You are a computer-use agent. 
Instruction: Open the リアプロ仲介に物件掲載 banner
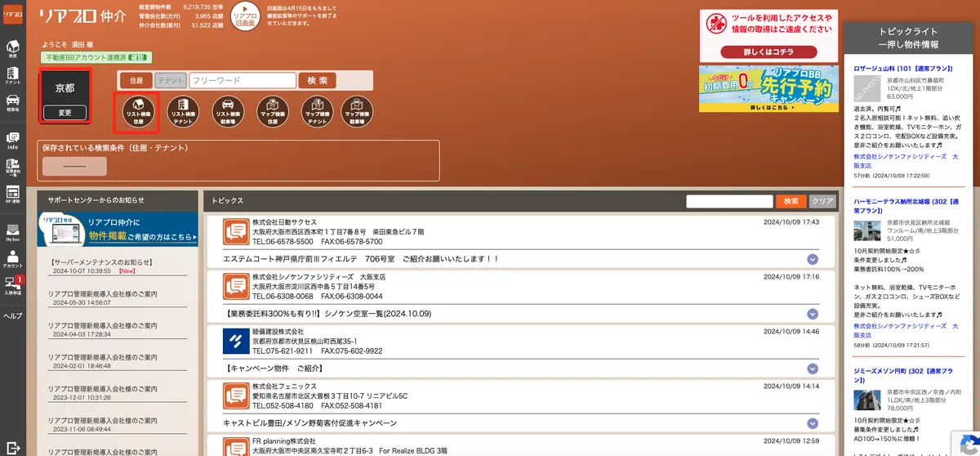[118, 230]
